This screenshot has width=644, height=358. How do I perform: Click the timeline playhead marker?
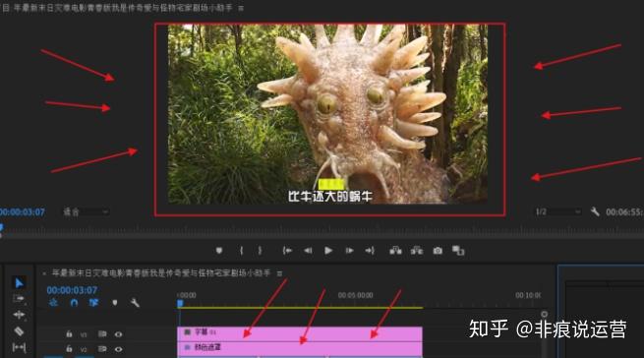(x=180, y=304)
